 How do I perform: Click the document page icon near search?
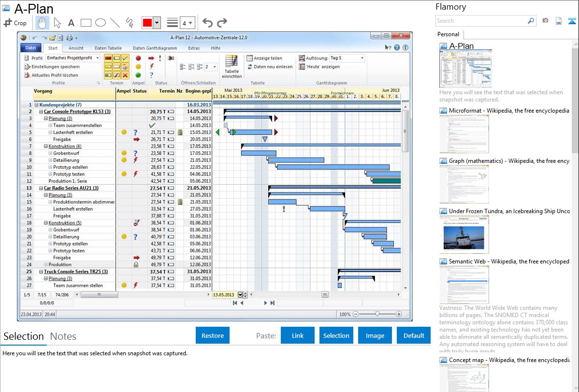[x=559, y=21]
